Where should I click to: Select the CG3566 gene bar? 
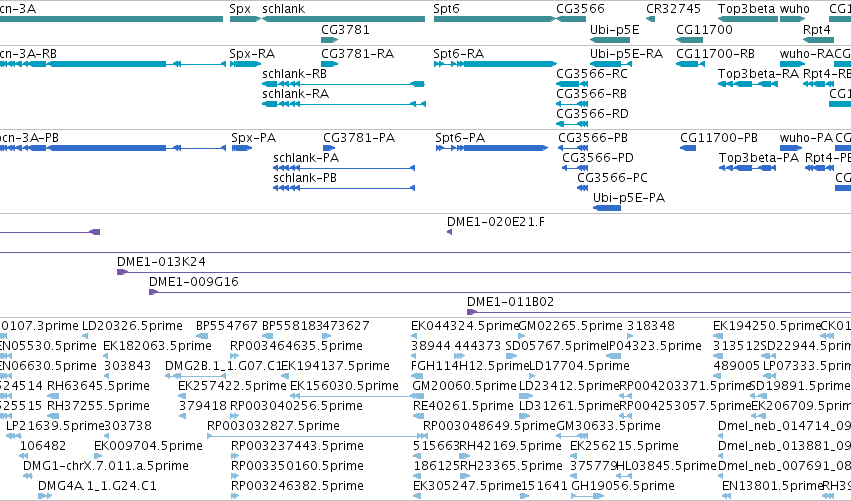pos(571,19)
